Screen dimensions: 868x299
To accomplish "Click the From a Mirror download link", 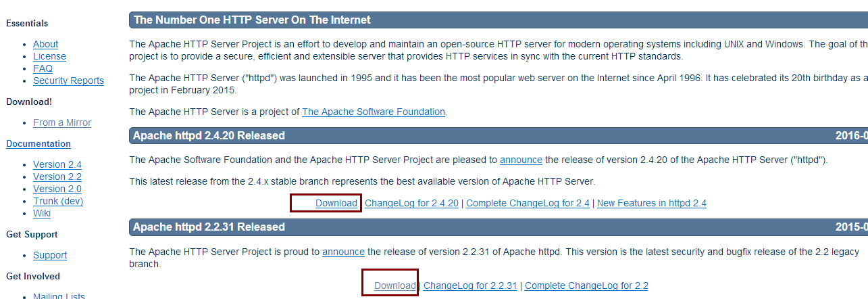I will (x=61, y=122).
